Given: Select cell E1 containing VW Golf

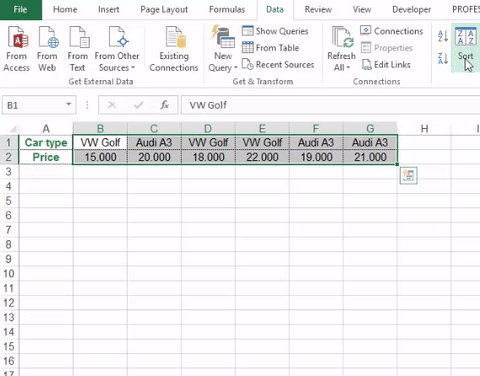Looking at the screenshot, I should tap(262, 143).
